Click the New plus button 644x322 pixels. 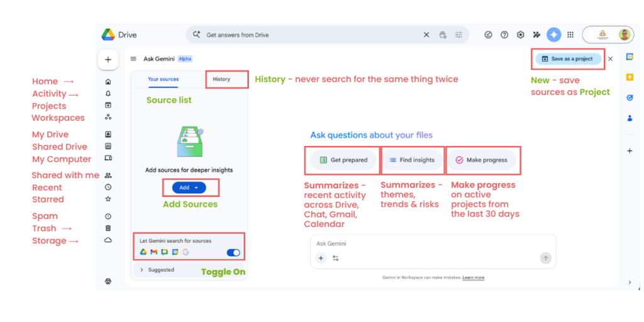(108, 60)
